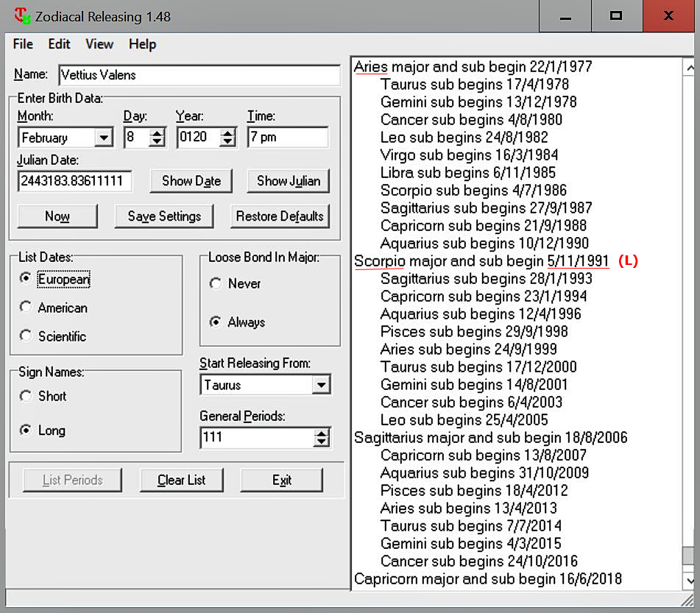Screen dimensions: 700x613
Task: Select 'Taurus sub begins 17/12/2000' line
Action: coord(478,367)
